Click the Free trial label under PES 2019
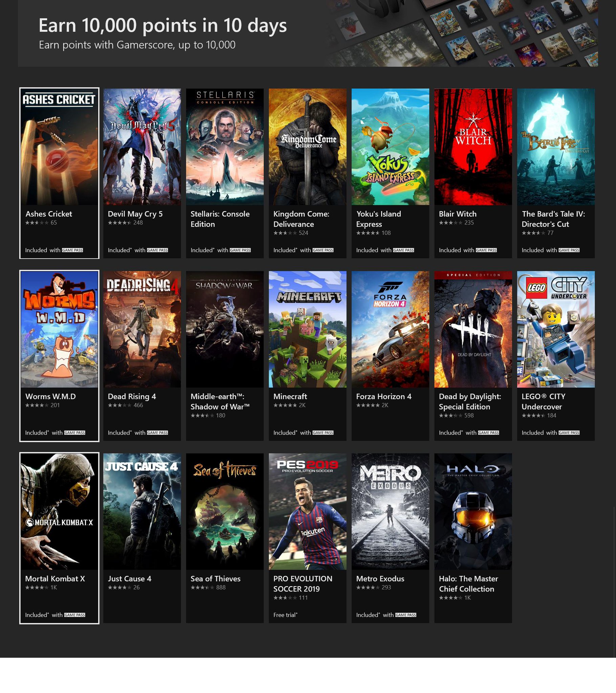 point(285,615)
